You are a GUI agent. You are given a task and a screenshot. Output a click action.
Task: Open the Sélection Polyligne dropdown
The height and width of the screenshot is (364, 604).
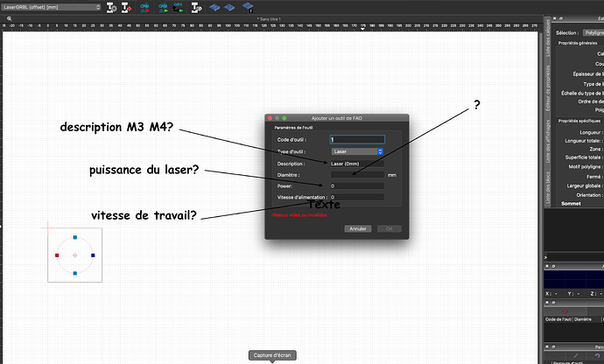pos(593,33)
